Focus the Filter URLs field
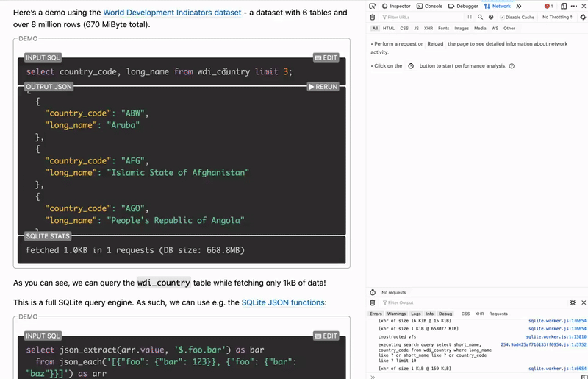The width and height of the screenshot is (588, 379). pos(422,17)
